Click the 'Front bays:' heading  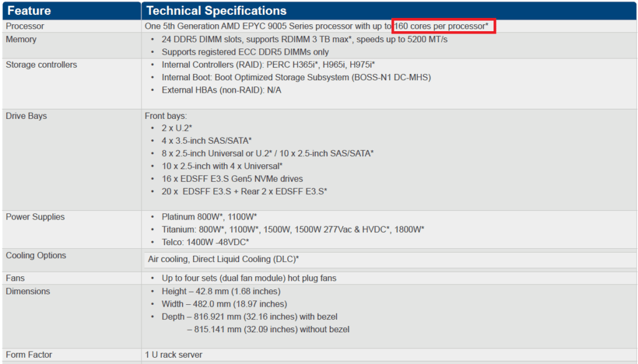click(x=166, y=116)
